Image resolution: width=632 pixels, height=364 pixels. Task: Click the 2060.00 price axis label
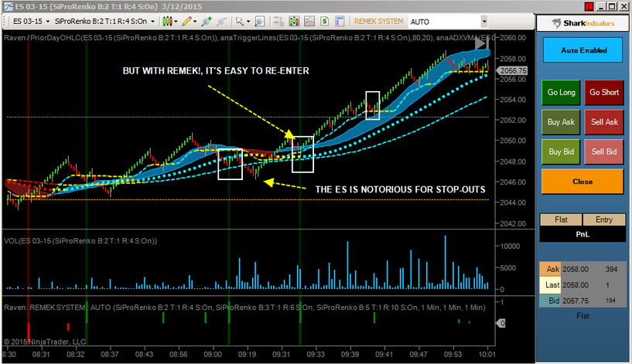click(x=513, y=38)
